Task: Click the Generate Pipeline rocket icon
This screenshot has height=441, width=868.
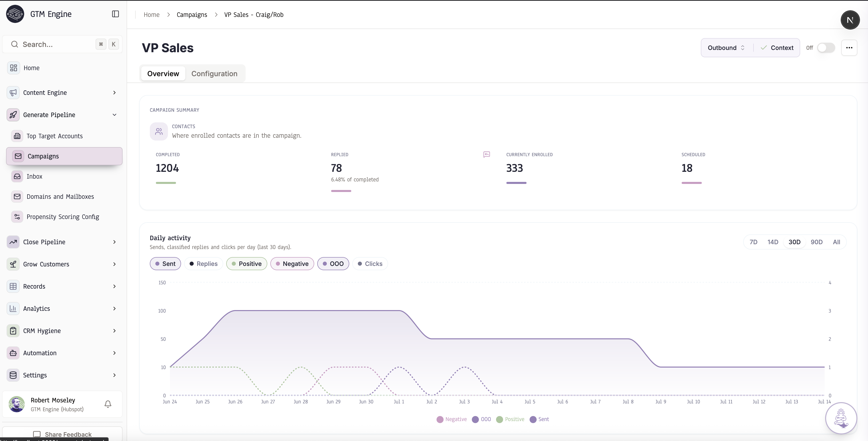Action: click(13, 115)
